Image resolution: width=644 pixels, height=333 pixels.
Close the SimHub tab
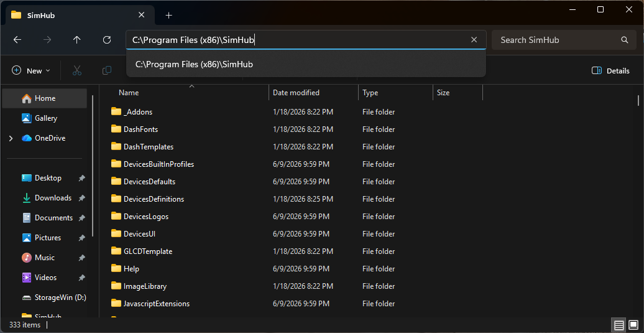coord(141,15)
